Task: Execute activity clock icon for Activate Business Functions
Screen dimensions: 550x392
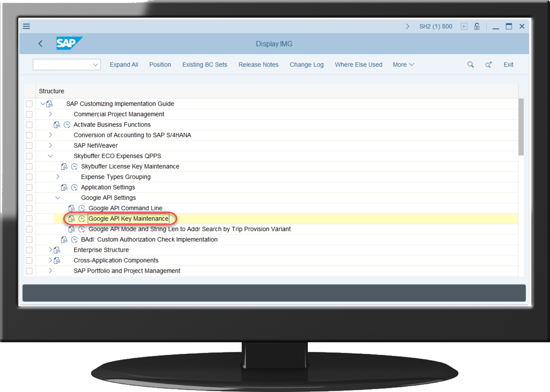Action: pyautogui.click(x=67, y=125)
